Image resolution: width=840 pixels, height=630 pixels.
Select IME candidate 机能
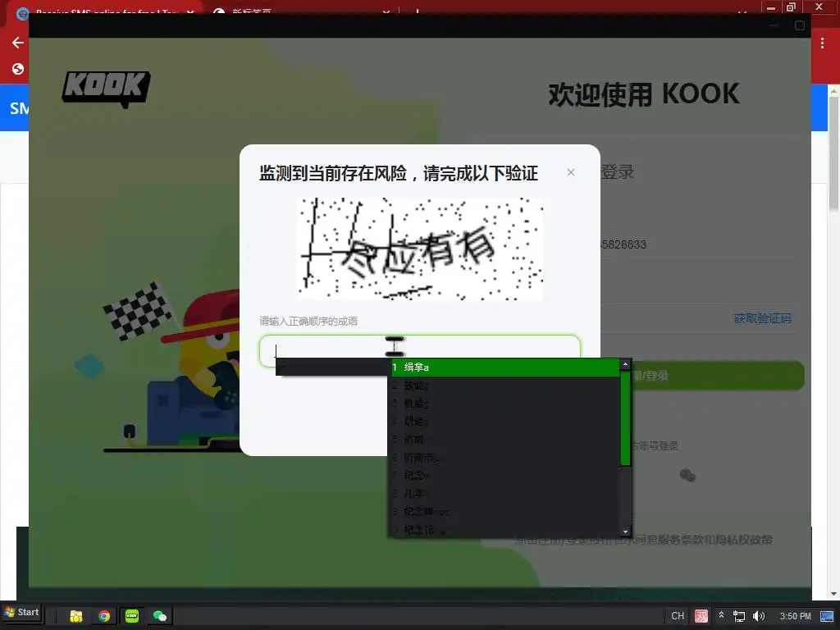505,404
